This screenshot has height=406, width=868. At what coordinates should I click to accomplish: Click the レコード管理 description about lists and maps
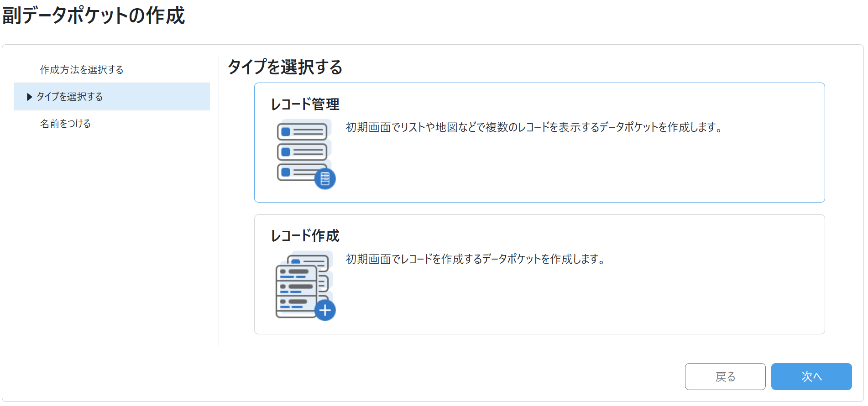coord(534,127)
